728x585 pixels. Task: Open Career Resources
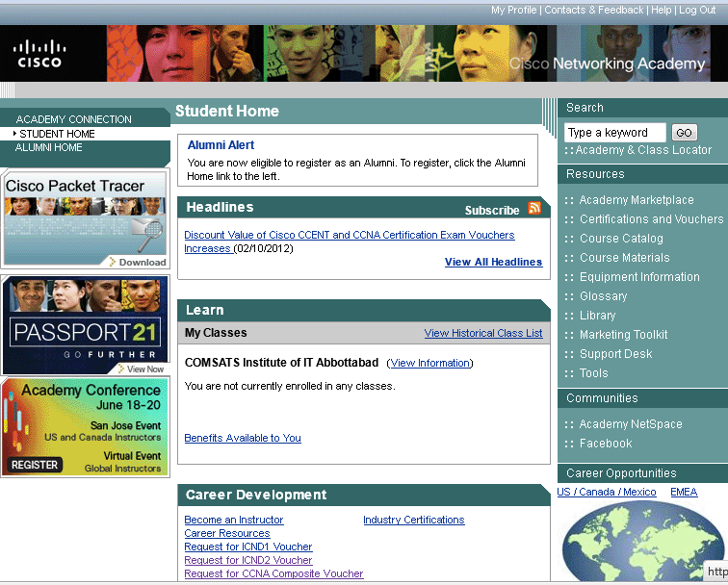tap(227, 533)
